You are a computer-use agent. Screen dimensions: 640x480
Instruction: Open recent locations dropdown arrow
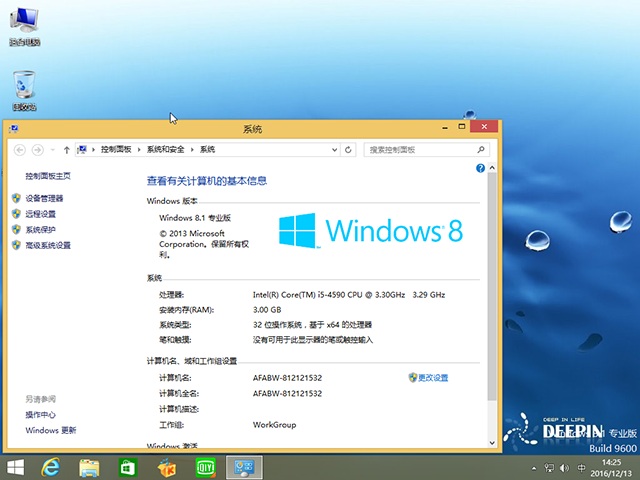click(53, 150)
